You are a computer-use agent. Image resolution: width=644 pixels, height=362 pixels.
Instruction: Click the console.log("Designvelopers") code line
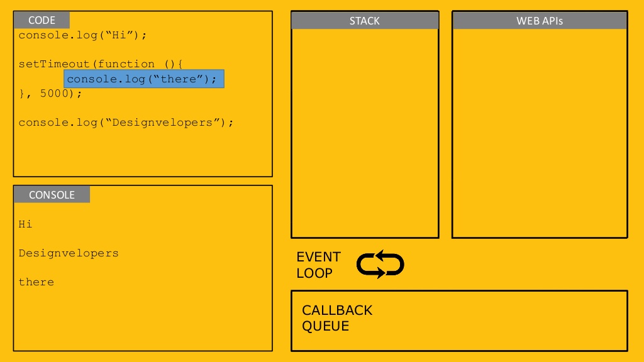tap(126, 123)
